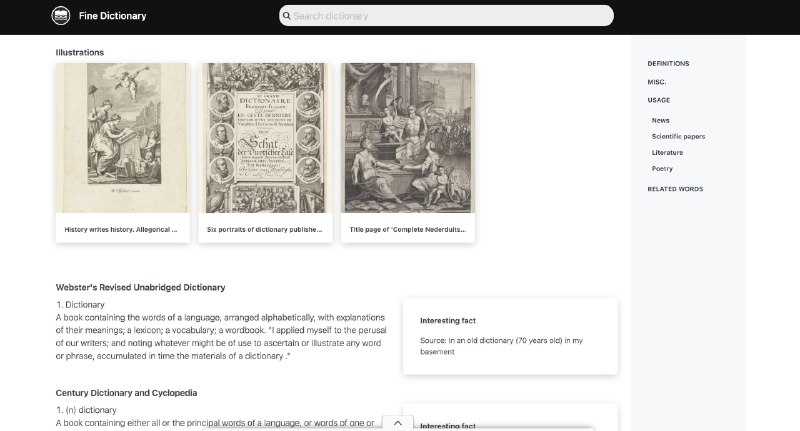Image resolution: width=800 pixels, height=431 pixels.
Task: Open the Poetry usage subsection
Action: click(x=662, y=169)
